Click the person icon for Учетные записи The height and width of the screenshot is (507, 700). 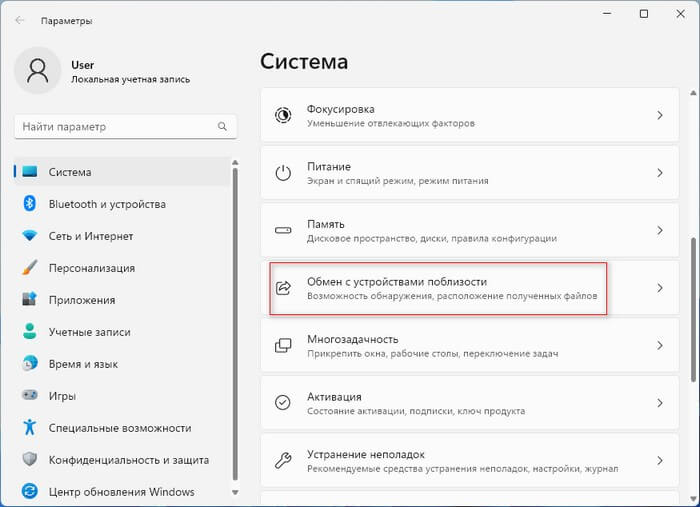point(29,332)
